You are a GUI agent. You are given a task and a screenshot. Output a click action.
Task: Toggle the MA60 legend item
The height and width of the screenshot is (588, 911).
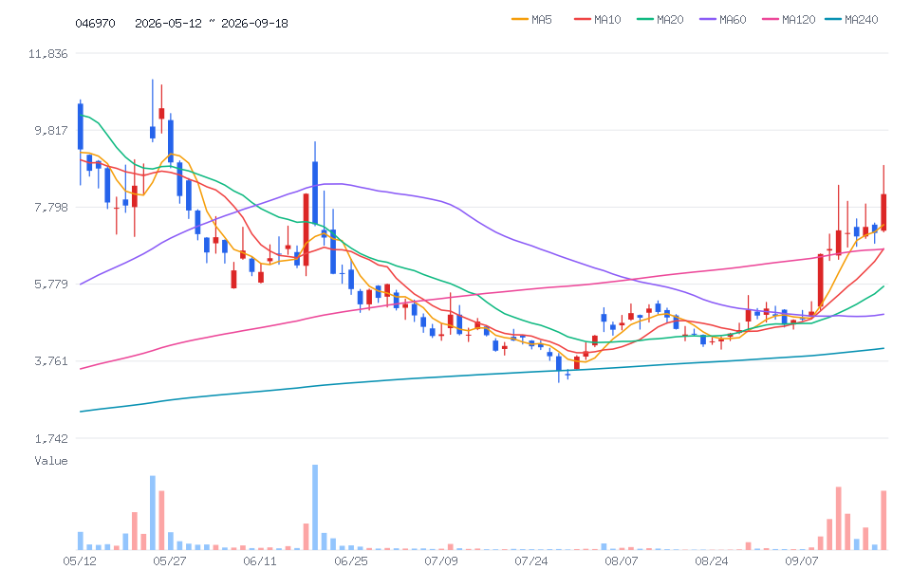tap(723, 20)
